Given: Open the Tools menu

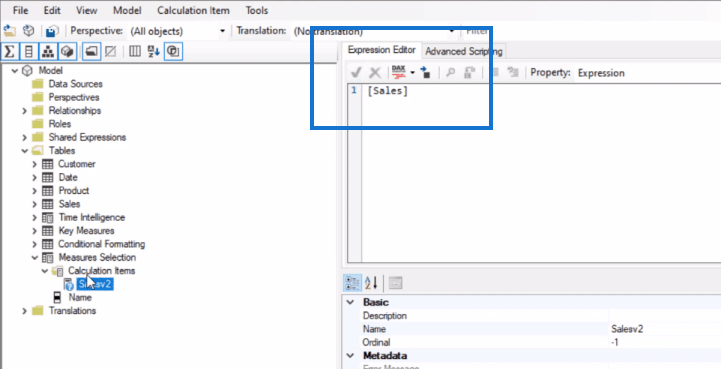Looking at the screenshot, I should point(257,10).
